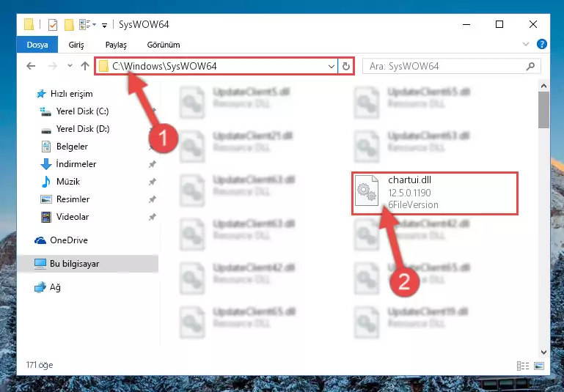The height and width of the screenshot is (392, 564).
Task: Click the file list scroll down arrow
Action: 543,352
